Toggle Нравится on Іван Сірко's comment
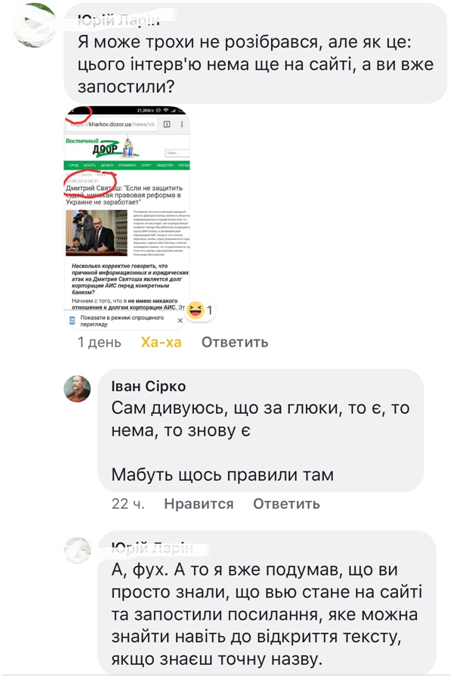The height and width of the screenshot is (681, 452). [x=198, y=504]
